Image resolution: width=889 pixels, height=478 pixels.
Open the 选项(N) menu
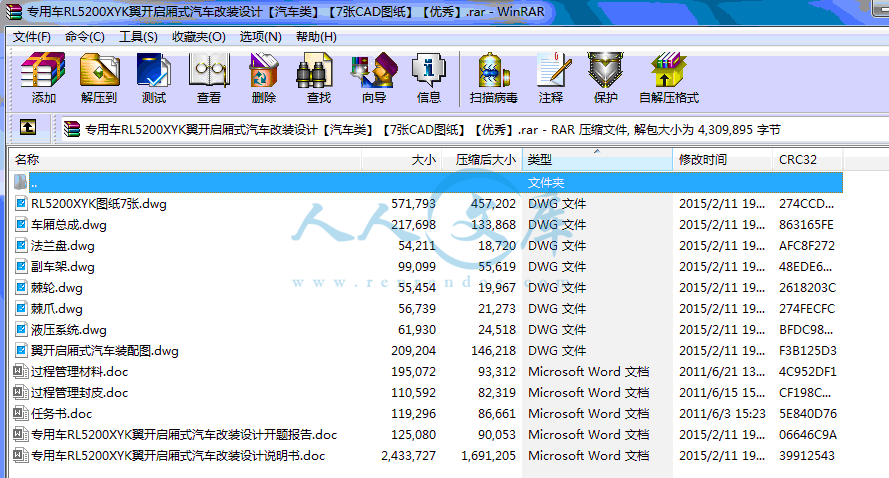click(x=261, y=37)
